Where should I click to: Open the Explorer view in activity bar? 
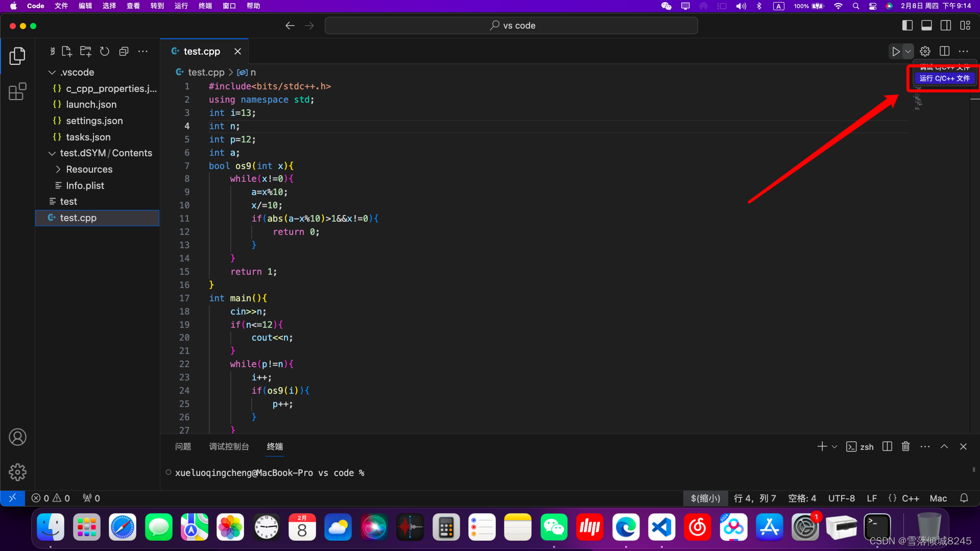(17, 56)
